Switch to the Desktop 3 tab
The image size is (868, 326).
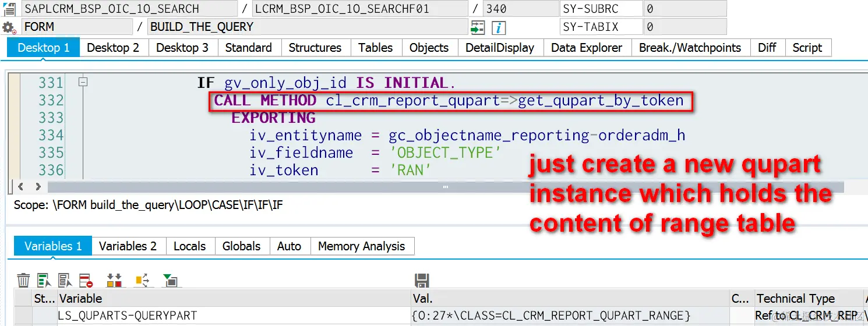point(182,48)
